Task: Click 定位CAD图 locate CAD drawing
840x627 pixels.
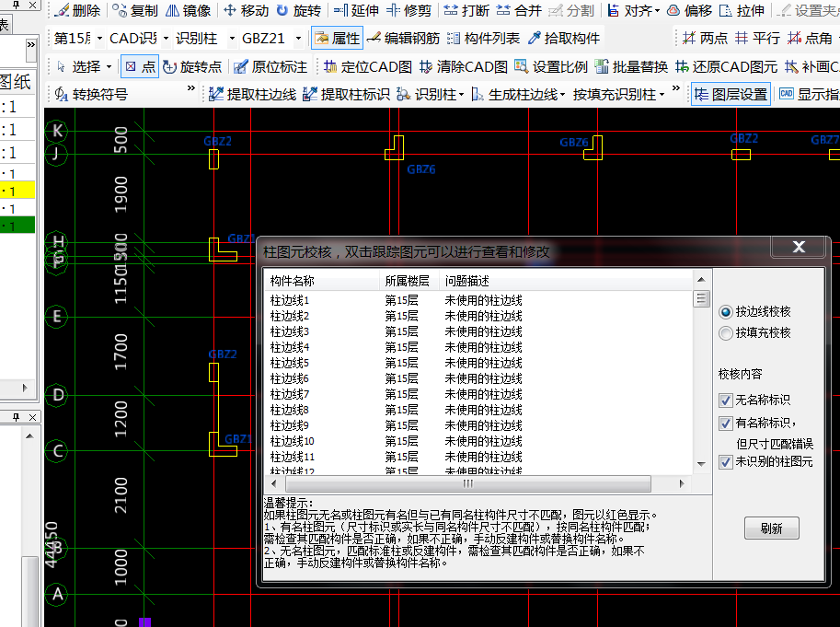Action: [x=368, y=66]
